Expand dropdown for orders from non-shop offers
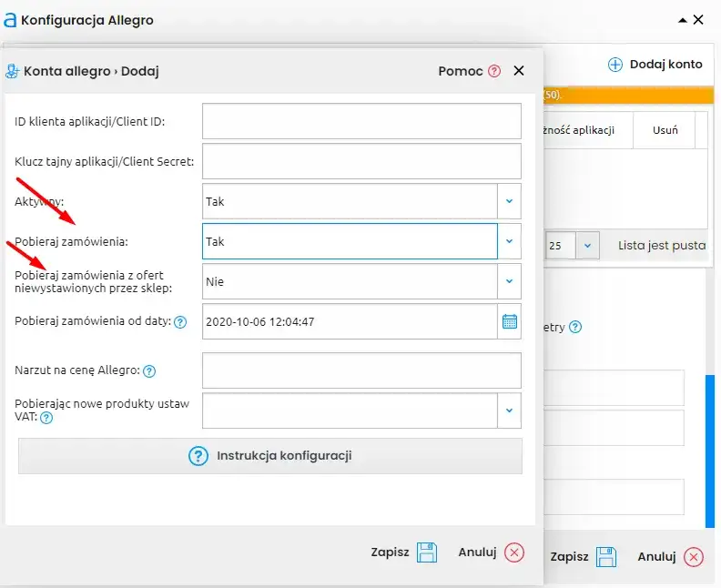Image resolution: width=721 pixels, height=588 pixels. pos(509,281)
